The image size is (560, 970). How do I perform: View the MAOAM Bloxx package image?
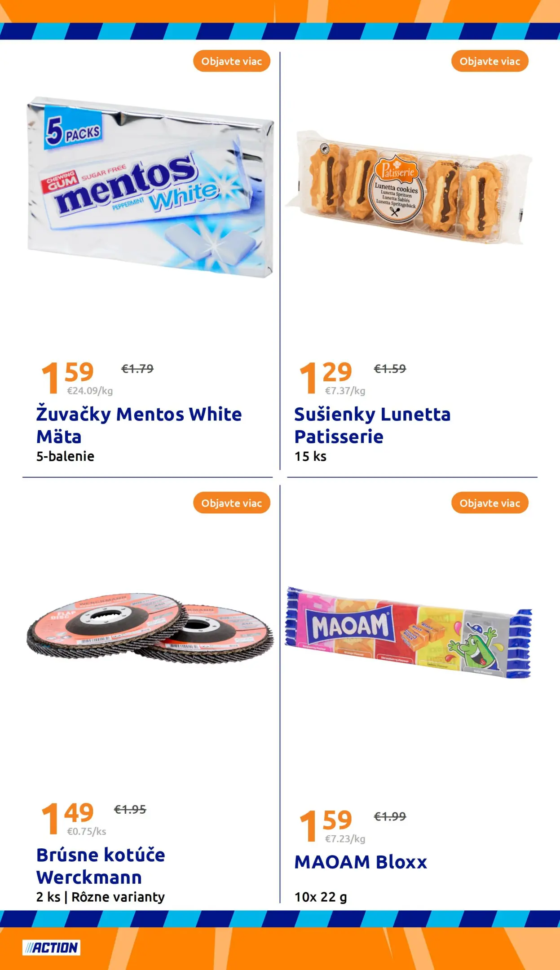click(408, 632)
